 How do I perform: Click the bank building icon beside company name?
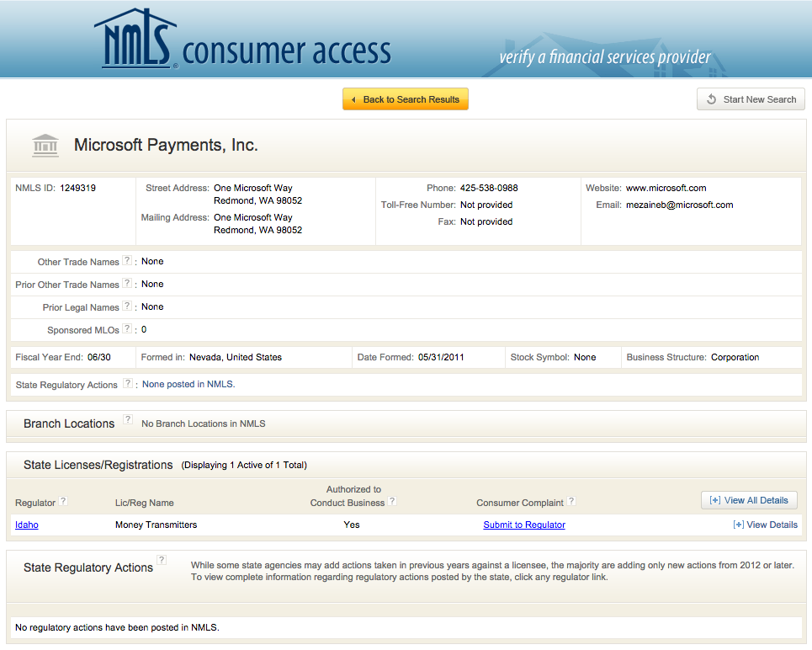(45, 145)
